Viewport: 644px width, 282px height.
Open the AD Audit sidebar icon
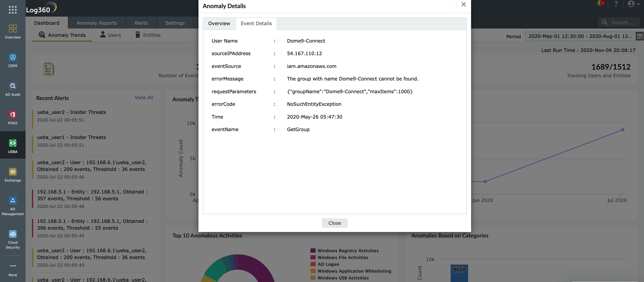[13, 89]
